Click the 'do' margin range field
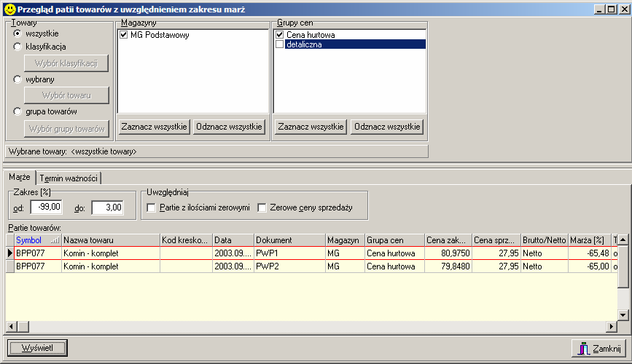The width and height of the screenshot is (632, 364). [108, 207]
